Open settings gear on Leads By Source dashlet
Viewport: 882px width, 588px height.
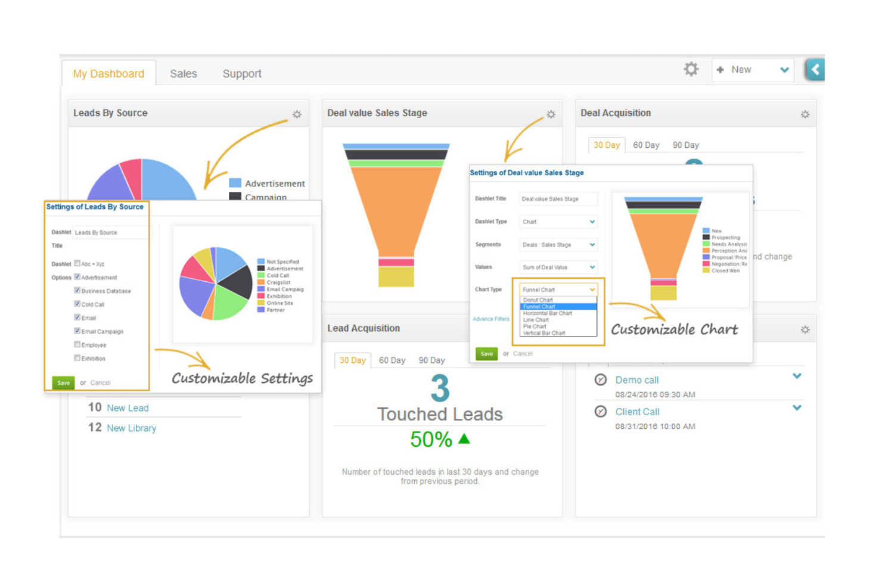297,114
